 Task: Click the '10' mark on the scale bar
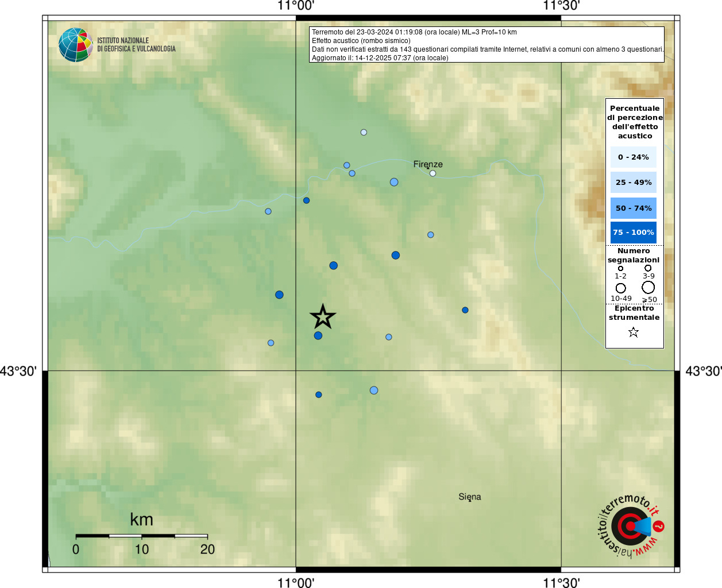coord(142,550)
